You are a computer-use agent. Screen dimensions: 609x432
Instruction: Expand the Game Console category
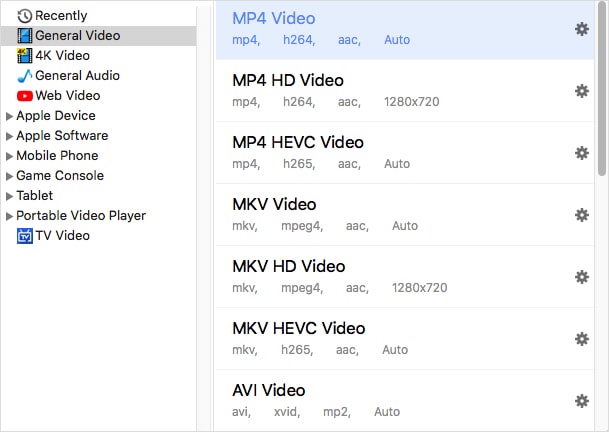pos(9,176)
